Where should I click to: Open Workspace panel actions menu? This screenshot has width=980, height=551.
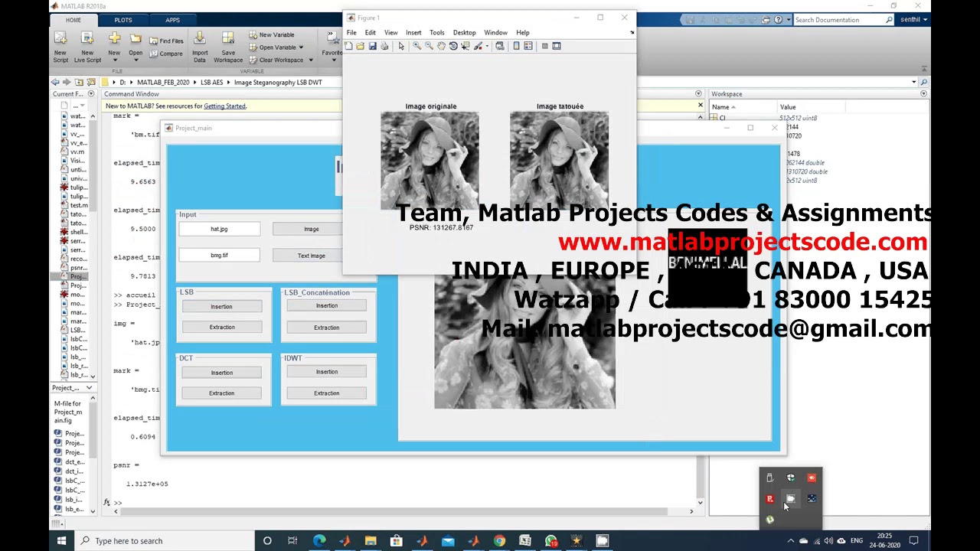click(923, 93)
